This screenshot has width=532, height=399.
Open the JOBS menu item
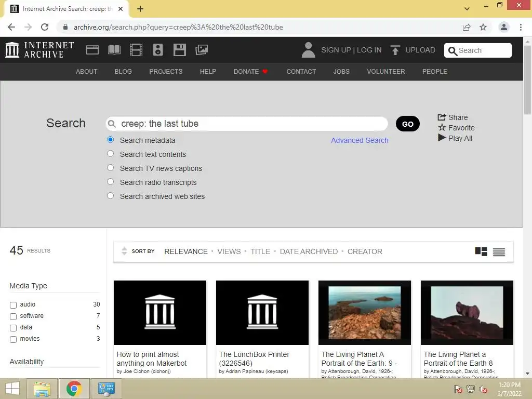(341, 72)
